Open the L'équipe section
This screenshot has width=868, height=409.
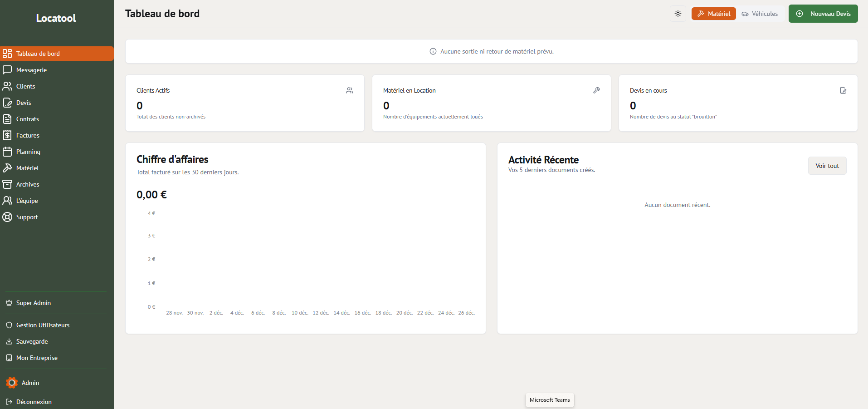coord(27,201)
